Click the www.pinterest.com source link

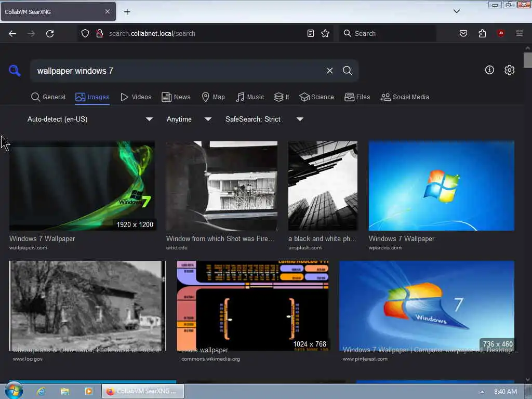[x=365, y=359]
